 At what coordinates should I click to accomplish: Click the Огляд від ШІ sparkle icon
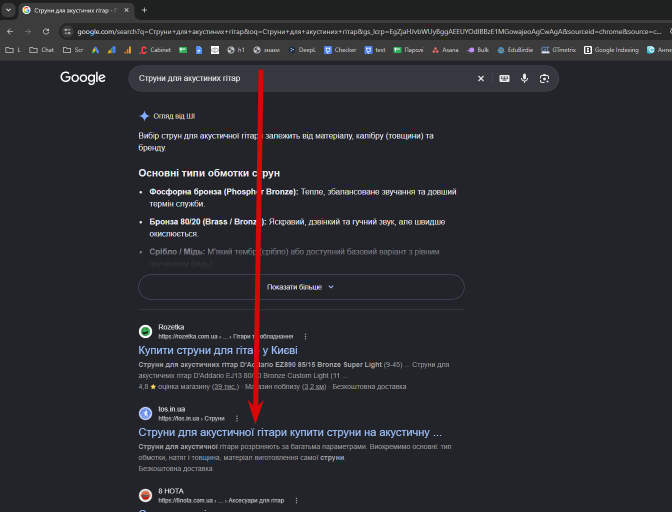pyautogui.click(x=144, y=116)
